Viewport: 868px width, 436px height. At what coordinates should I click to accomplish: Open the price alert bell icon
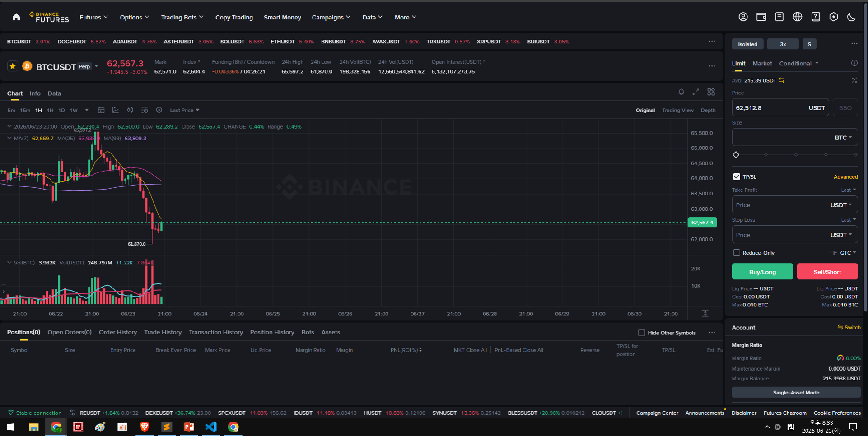click(681, 92)
